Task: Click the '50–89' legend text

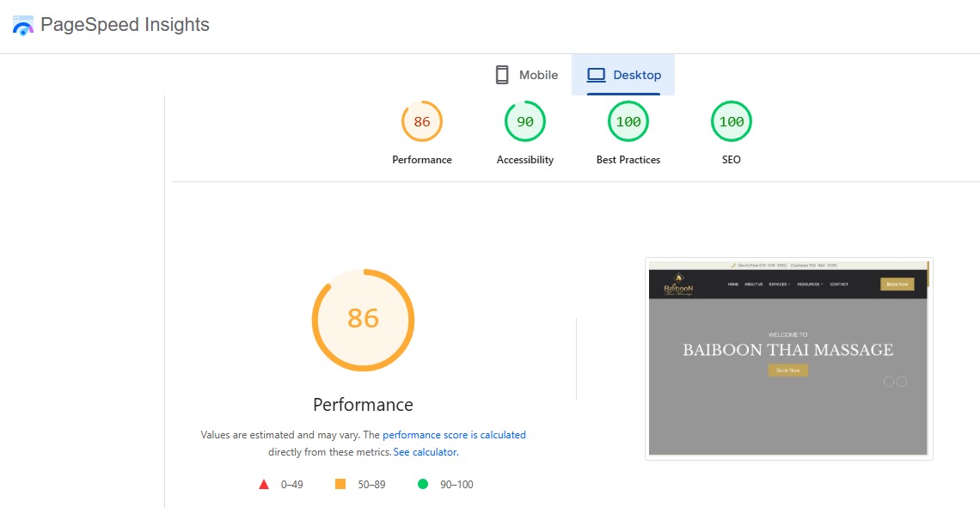Action: 371,485
